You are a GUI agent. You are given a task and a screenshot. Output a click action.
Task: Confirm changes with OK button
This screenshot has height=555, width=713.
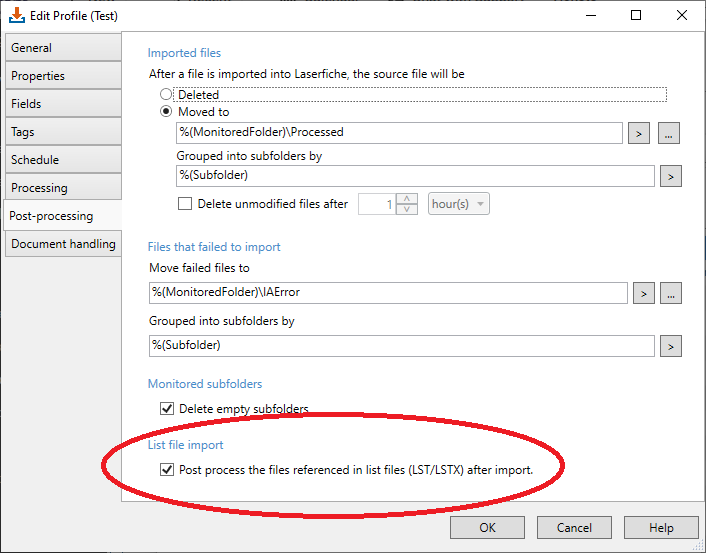[x=487, y=528]
